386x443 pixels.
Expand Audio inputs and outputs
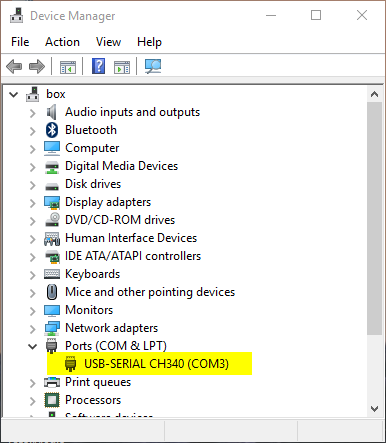click(x=33, y=113)
